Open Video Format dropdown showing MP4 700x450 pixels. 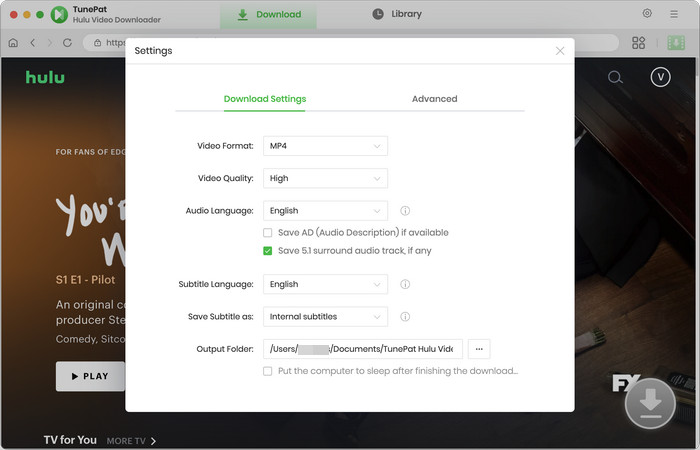point(325,146)
